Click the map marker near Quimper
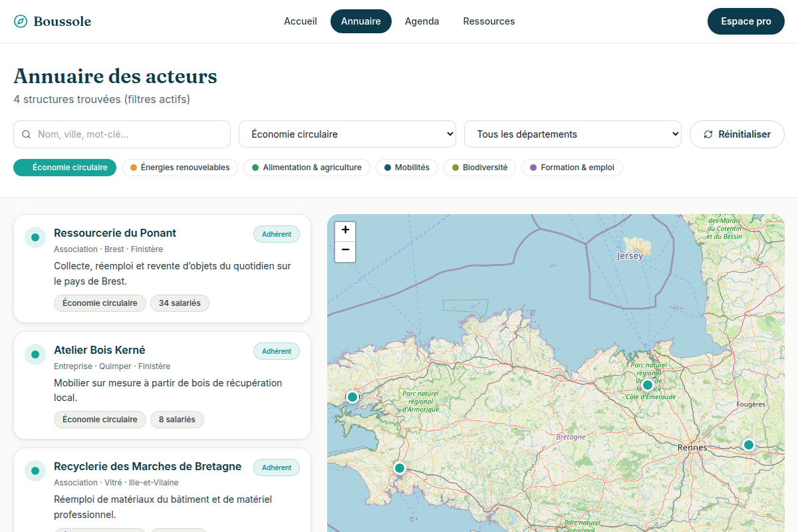This screenshot has width=798, height=532. pyautogui.click(x=400, y=468)
